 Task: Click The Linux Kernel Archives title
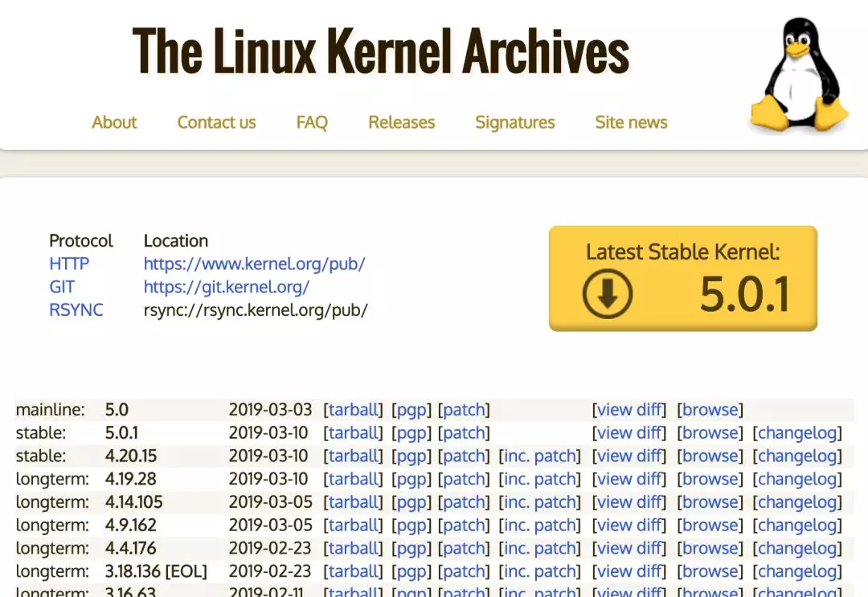click(x=381, y=51)
